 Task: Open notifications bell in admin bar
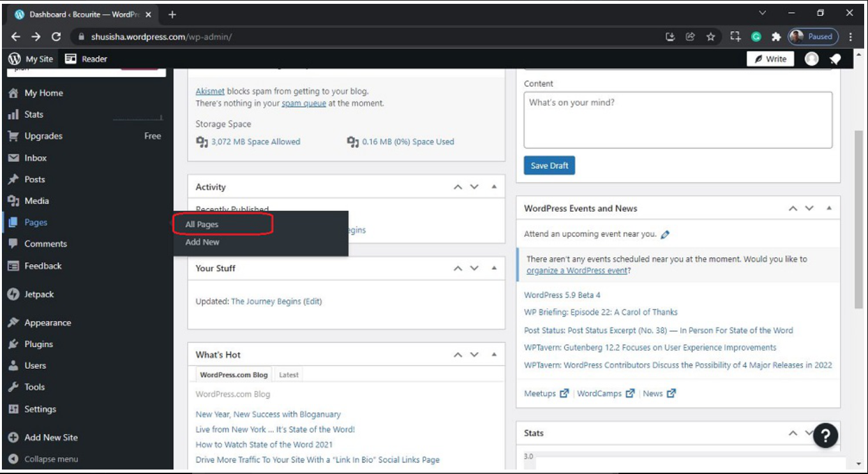click(x=835, y=59)
